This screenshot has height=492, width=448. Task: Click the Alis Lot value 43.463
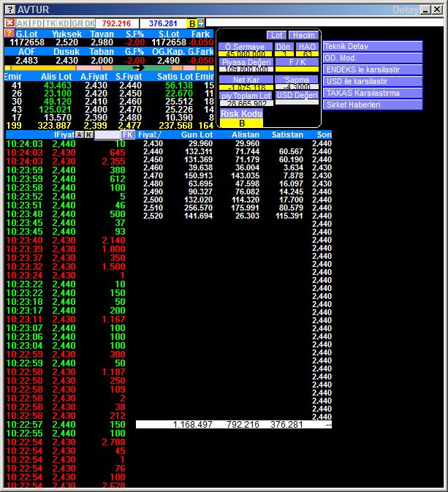tap(58, 86)
